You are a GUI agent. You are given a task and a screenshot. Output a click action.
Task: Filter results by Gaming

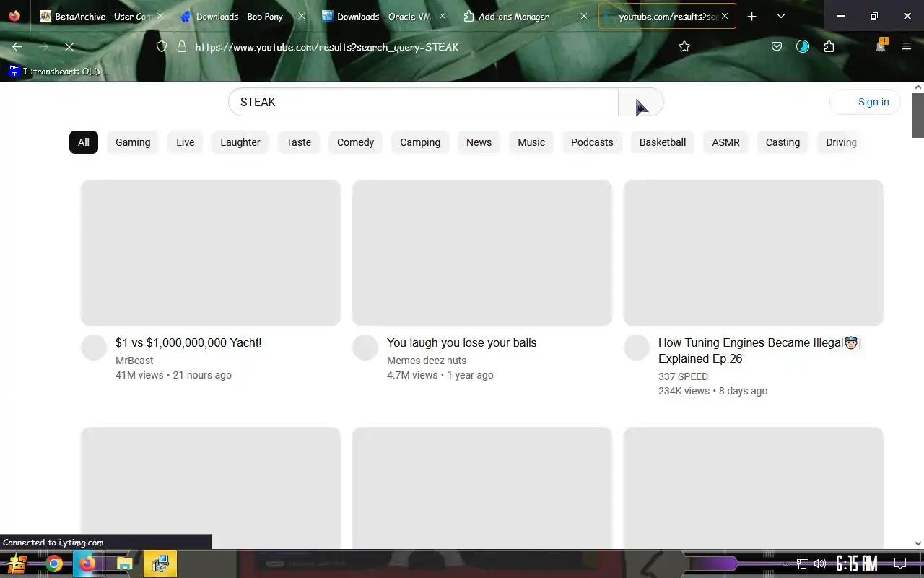pos(133,142)
